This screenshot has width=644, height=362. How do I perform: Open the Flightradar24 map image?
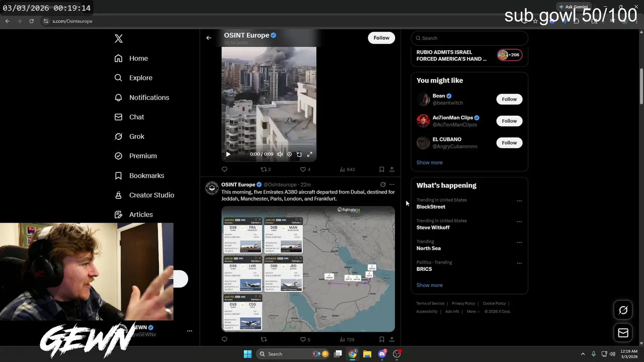point(308,269)
